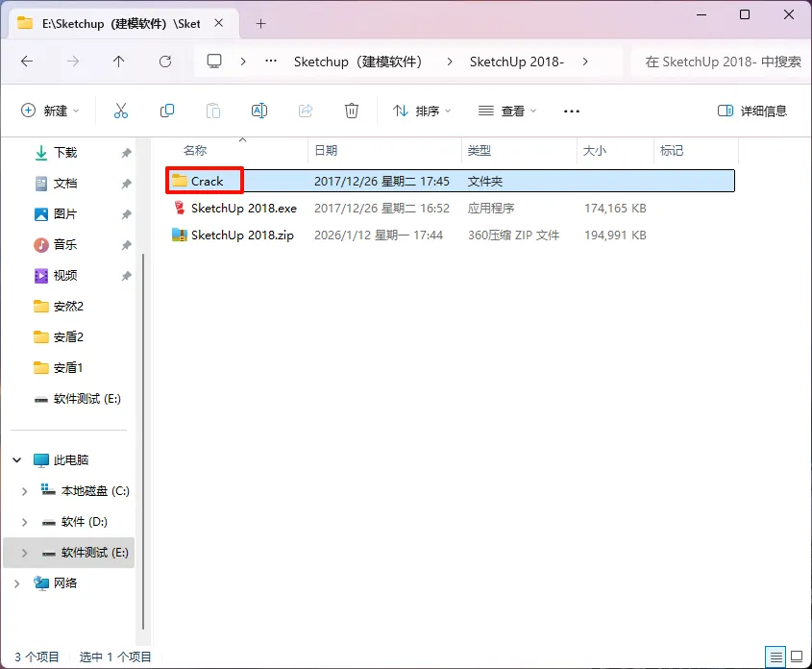This screenshot has width=812, height=669.
Task: Go back with the left arrow
Action: click(x=27, y=62)
